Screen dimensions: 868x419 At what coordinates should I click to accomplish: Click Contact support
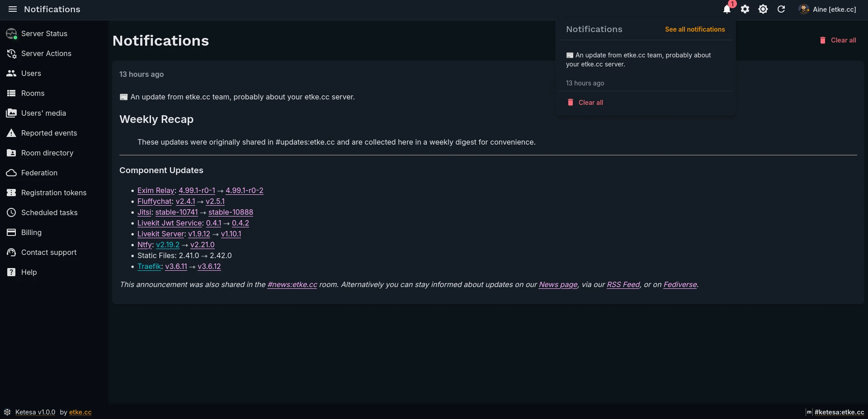click(54, 252)
